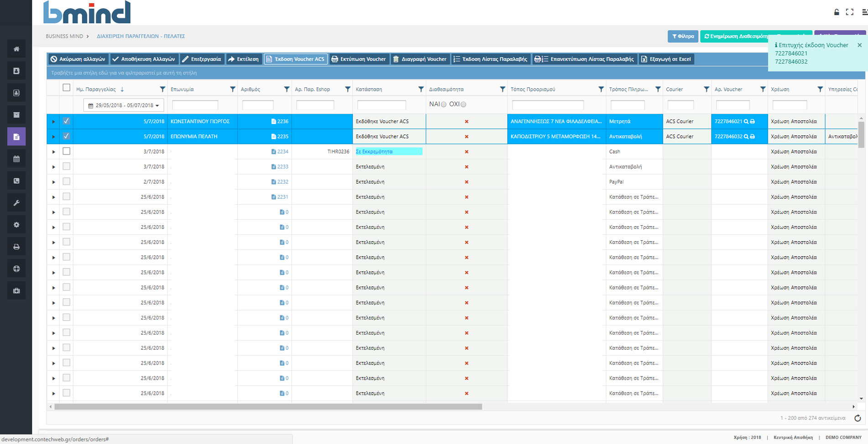Open the briefcase sidebar icon

click(16, 291)
